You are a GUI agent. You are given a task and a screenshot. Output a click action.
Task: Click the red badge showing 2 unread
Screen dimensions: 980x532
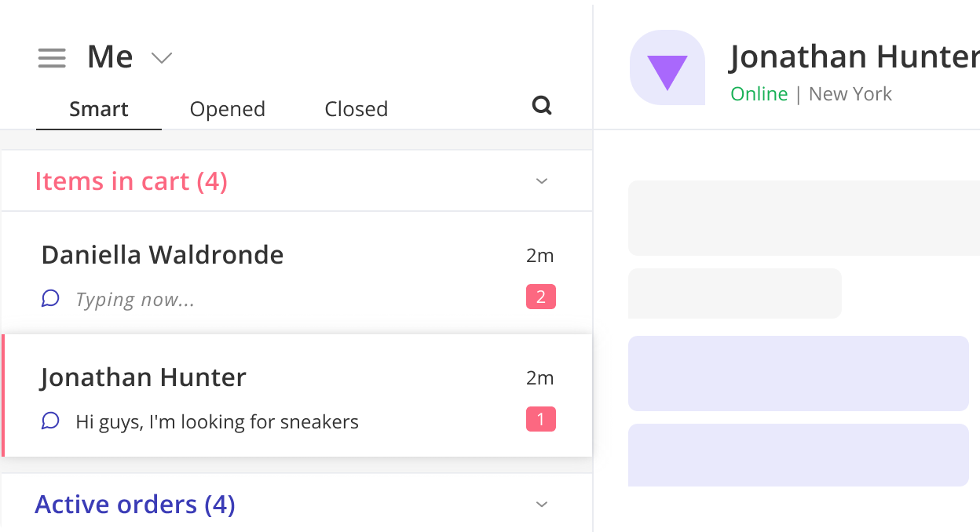click(541, 297)
